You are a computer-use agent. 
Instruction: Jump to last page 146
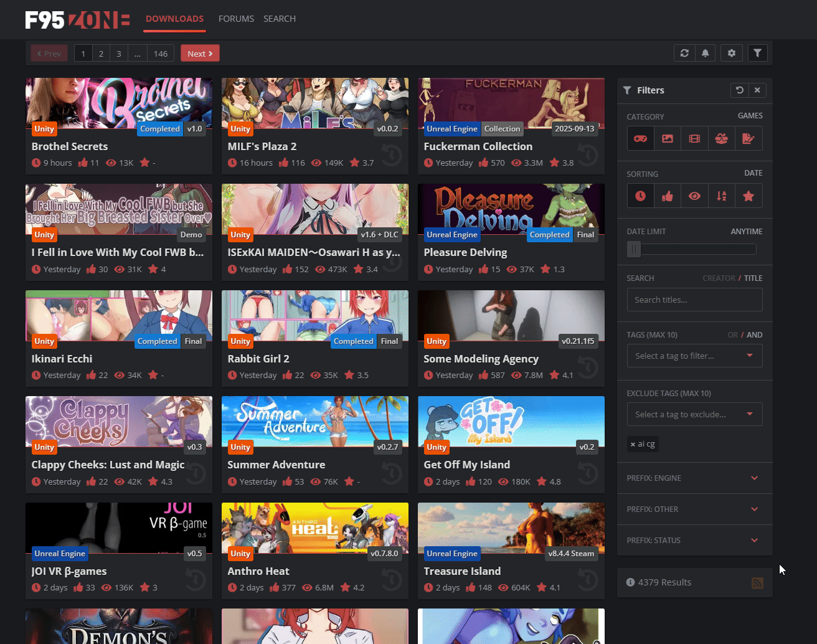pos(161,54)
